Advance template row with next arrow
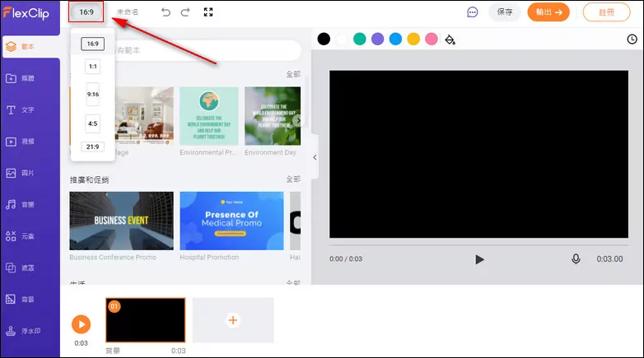This screenshot has height=358, width=644. 297,120
